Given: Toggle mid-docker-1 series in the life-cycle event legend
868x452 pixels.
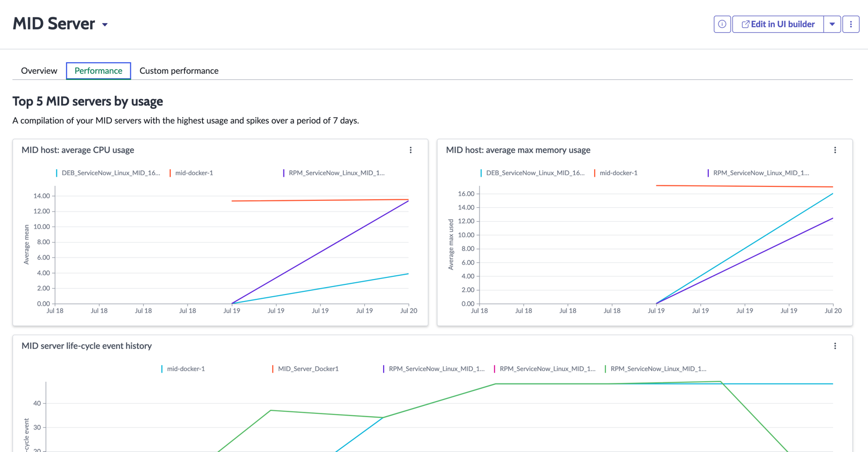Looking at the screenshot, I should [x=183, y=369].
